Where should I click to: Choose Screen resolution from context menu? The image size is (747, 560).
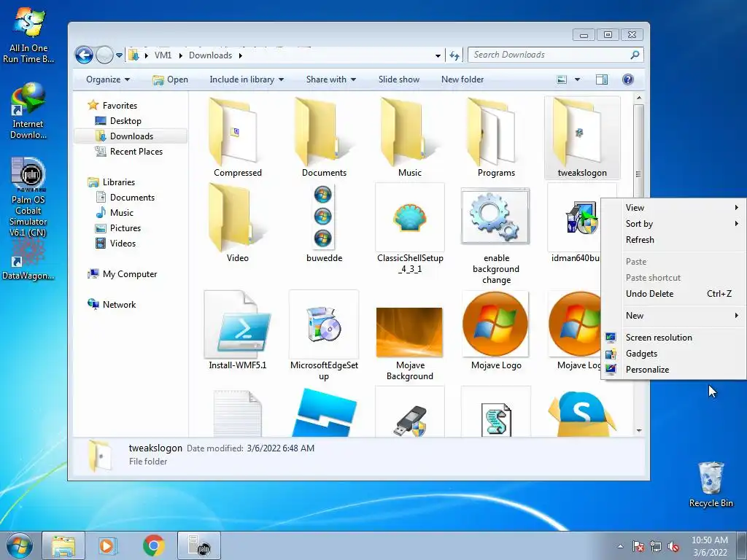tap(673, 338)
